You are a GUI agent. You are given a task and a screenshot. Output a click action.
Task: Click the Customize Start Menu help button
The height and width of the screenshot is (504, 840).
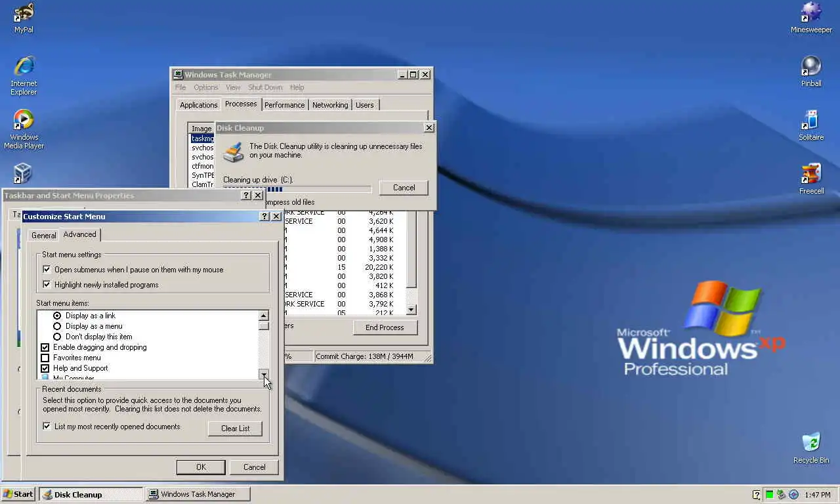264,216
